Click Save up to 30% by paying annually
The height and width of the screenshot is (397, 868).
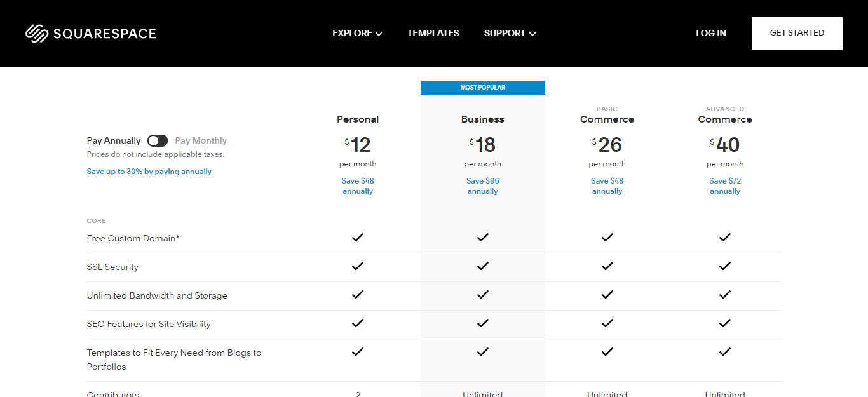pyautogui.click(x=149, y=172)
